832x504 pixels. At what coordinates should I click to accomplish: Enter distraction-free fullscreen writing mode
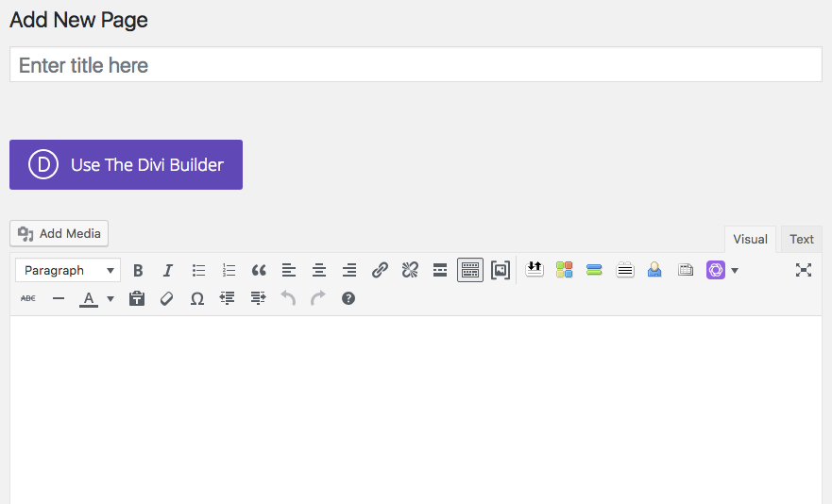point(804,270)
